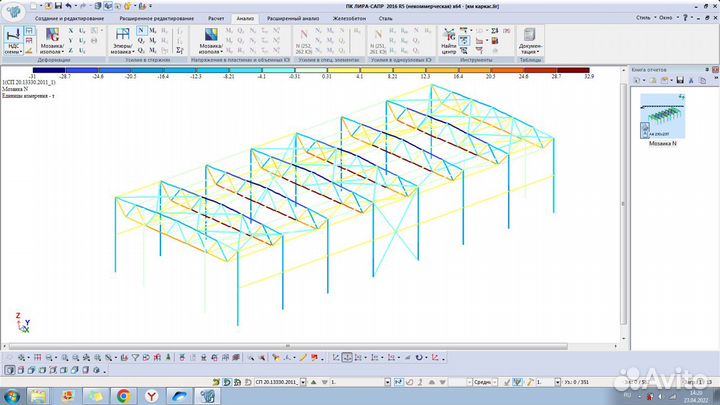The height and width of the screenshot is (405, 720).
Task: Open the Документация tables button
Action: coord(530,39)
